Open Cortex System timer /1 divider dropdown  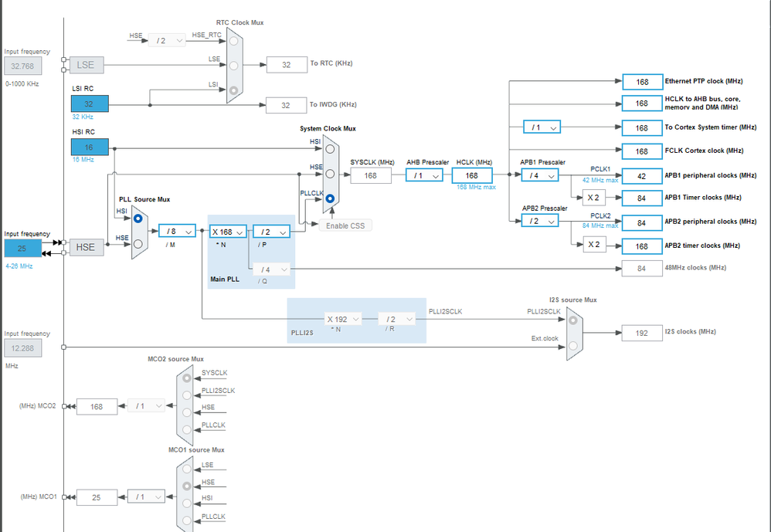pos(542,127)
